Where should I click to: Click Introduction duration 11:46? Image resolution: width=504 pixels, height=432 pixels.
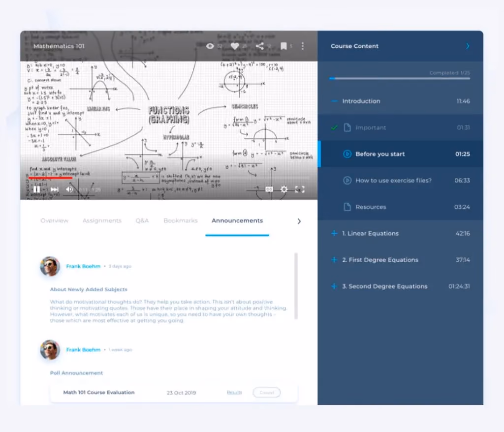463,101
